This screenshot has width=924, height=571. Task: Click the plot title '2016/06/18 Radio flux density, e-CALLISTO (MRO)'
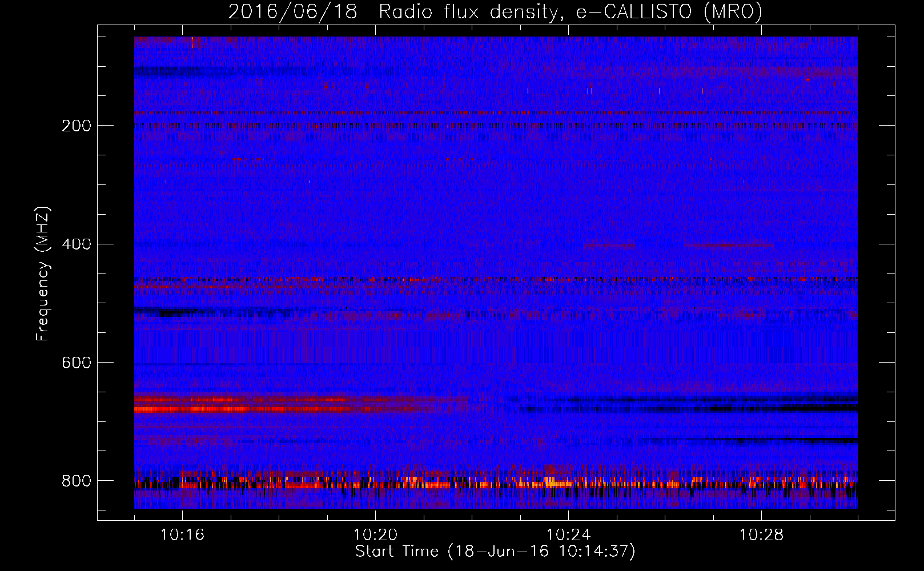495,11
